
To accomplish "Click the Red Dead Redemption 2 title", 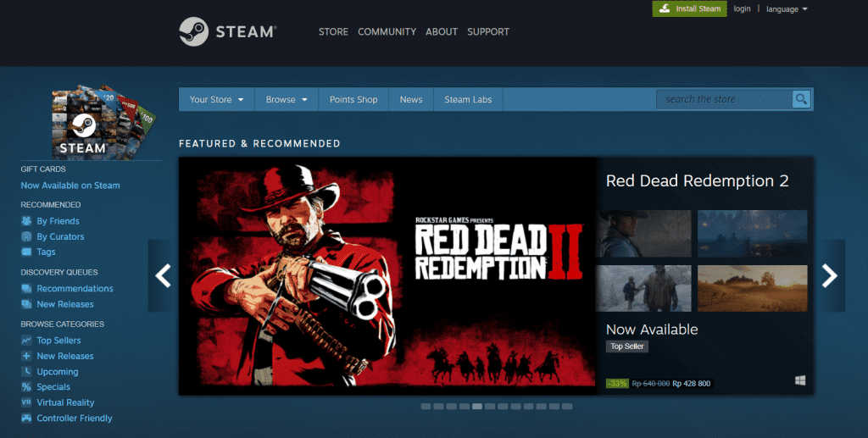I will coord(697,180).
